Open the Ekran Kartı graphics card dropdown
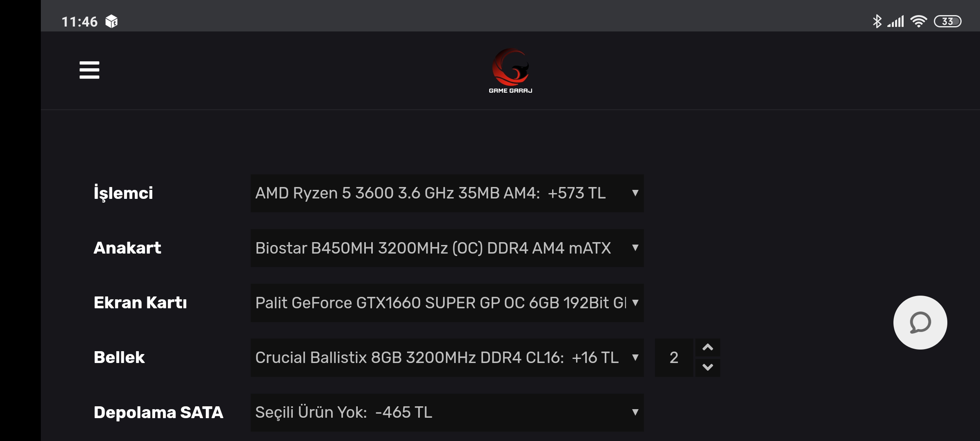This screenshot has width=980, height=441. tap(447, 303)
